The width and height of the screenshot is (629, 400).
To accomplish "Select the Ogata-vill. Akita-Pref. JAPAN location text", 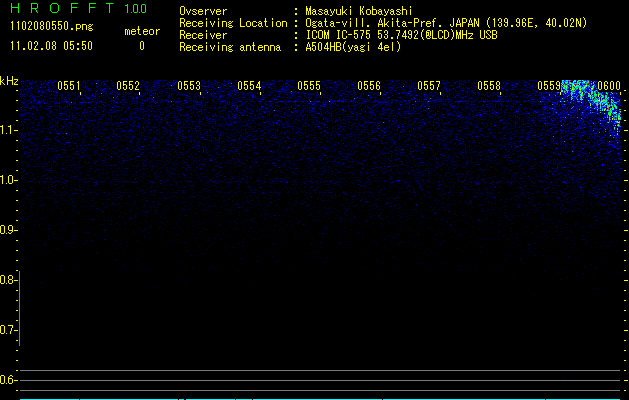I will point(446,23).
